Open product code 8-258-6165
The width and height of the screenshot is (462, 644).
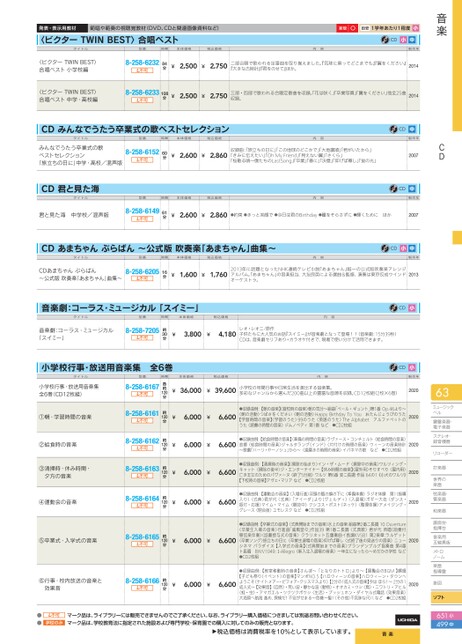[x=142, y=537]
